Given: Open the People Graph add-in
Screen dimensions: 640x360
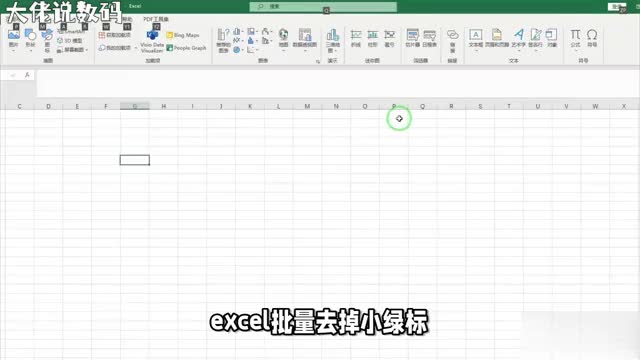Looking at the screenshot, I should tap(186, 48).
